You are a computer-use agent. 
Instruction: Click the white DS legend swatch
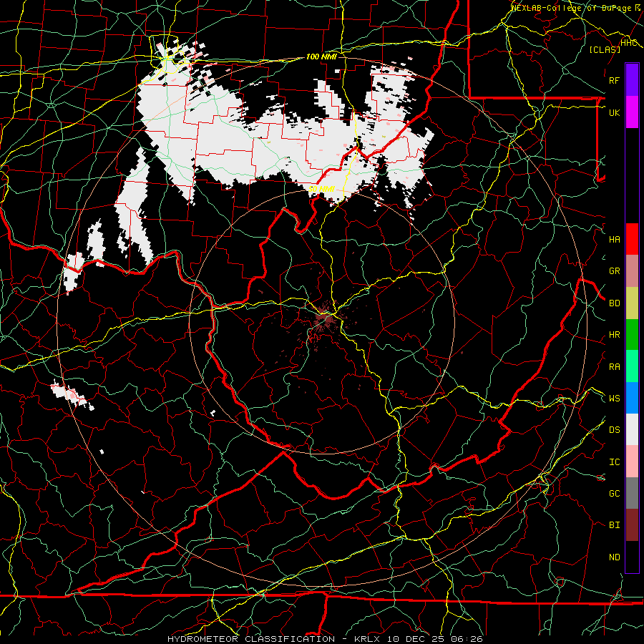pos(632,429)
